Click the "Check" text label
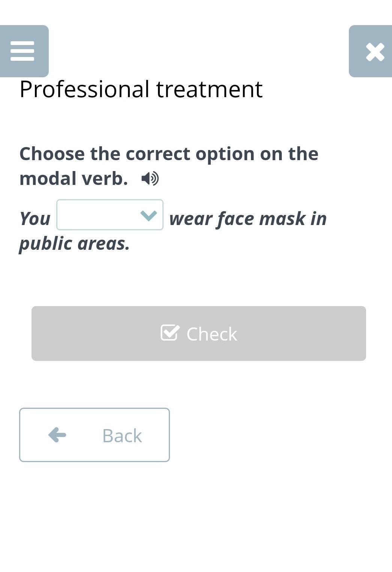This screenshot has height=572, width=392. click(212, 334)
